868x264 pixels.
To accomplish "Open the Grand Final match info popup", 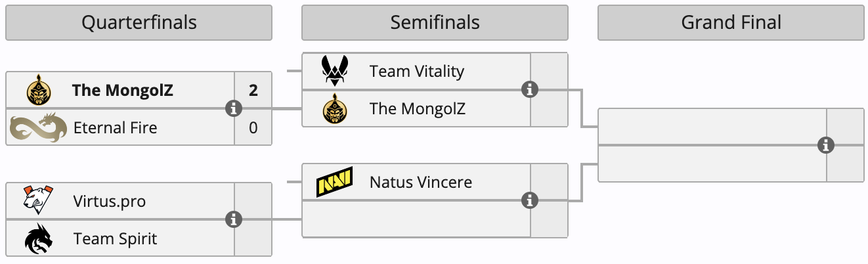I will pos(825,145).
